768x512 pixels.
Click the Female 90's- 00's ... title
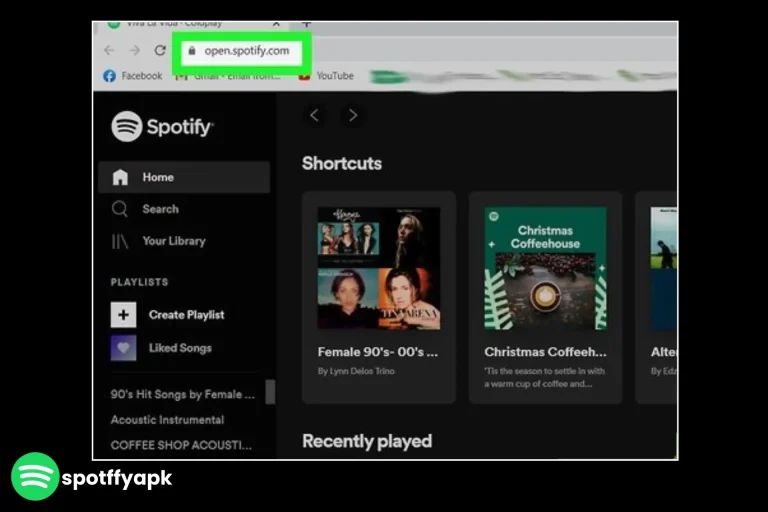point(378,352)
